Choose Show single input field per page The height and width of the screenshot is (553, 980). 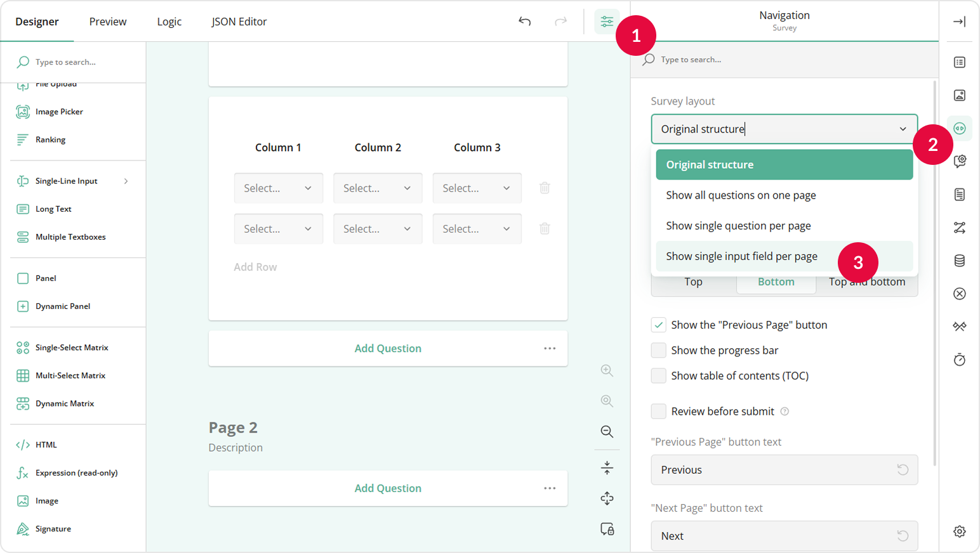741,256
